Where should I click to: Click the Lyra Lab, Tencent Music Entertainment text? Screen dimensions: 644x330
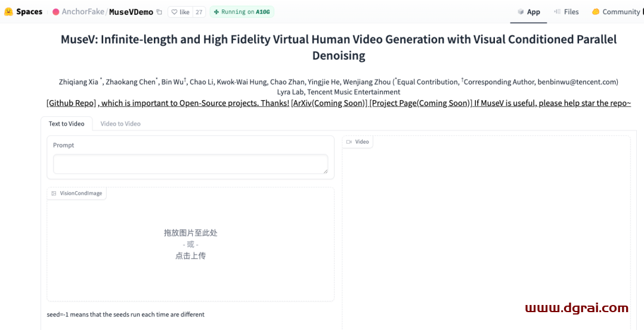pos(339,92)
